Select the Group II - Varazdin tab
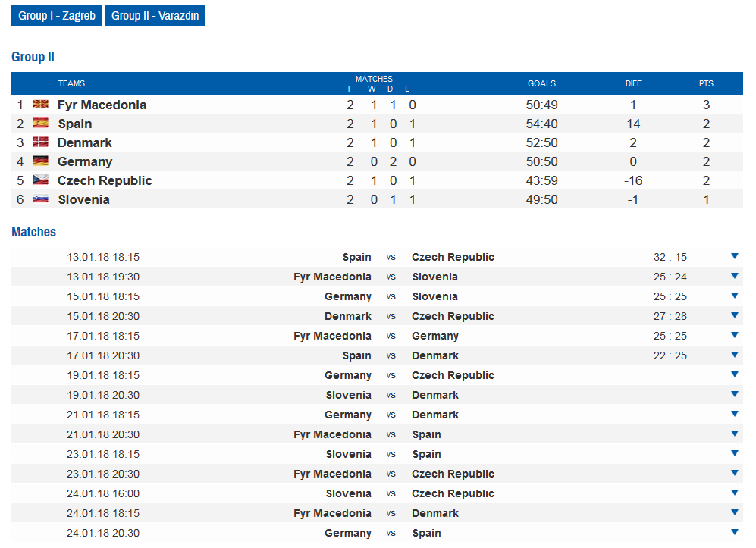 point(155,16)
